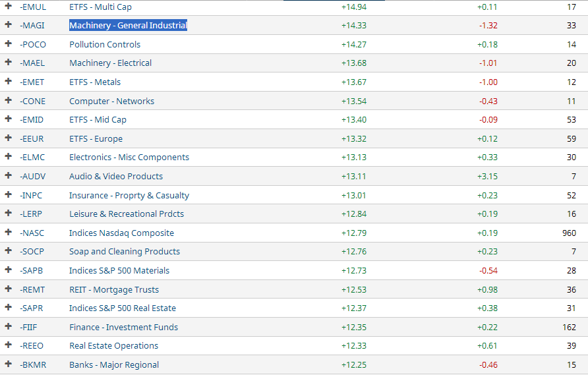Open Computer - Networks link
The height and width of the screenshot is (375, 588).
tap(112, 101)
